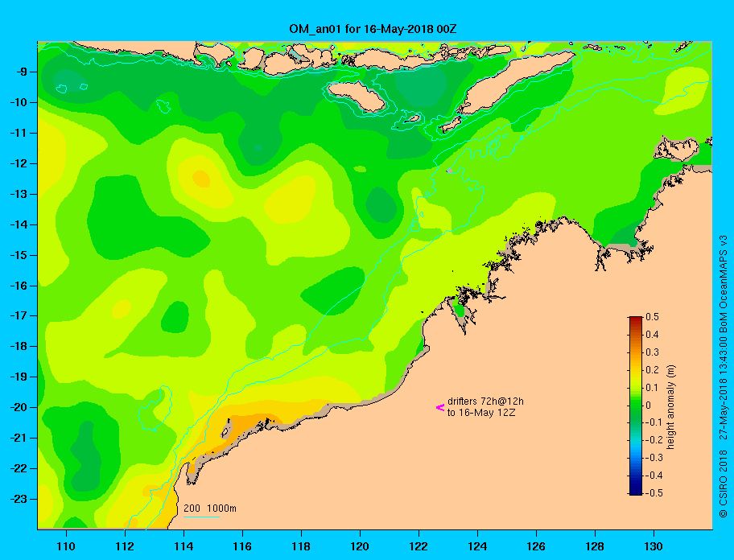Click longitude axis label "130"
This screenshot has height=560, width=734.
click(654, 546)
